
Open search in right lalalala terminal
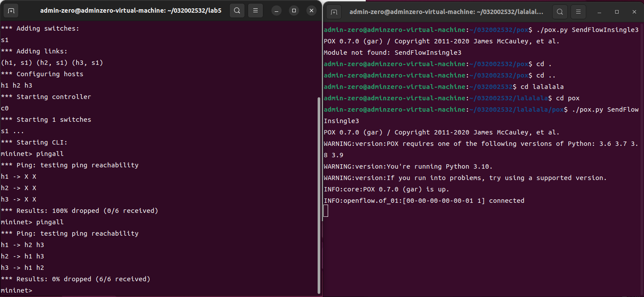560,12
